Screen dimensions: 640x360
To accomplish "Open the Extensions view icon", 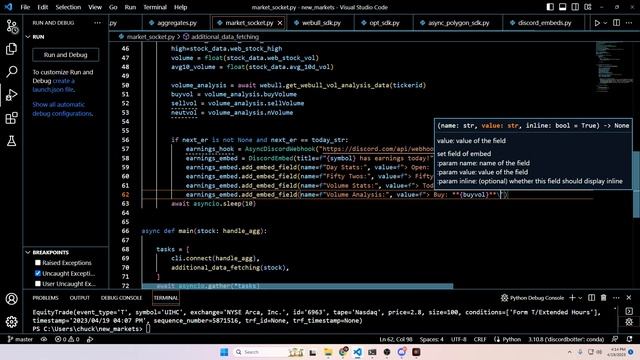I will [x=11, y=118].
